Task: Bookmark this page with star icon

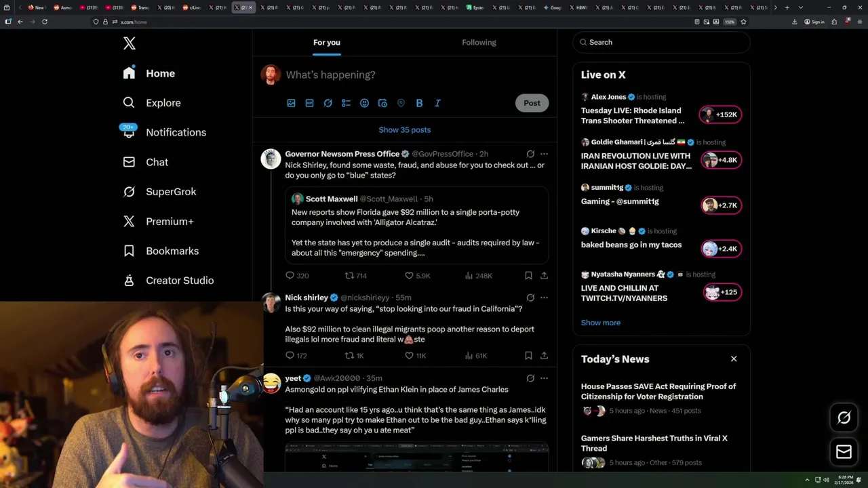Action: click(743, 22)
